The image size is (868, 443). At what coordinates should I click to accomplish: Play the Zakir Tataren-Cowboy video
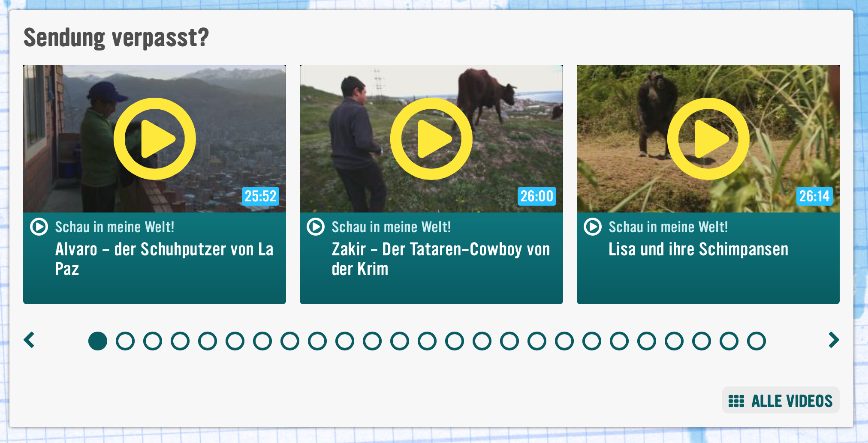coord(431,139)
